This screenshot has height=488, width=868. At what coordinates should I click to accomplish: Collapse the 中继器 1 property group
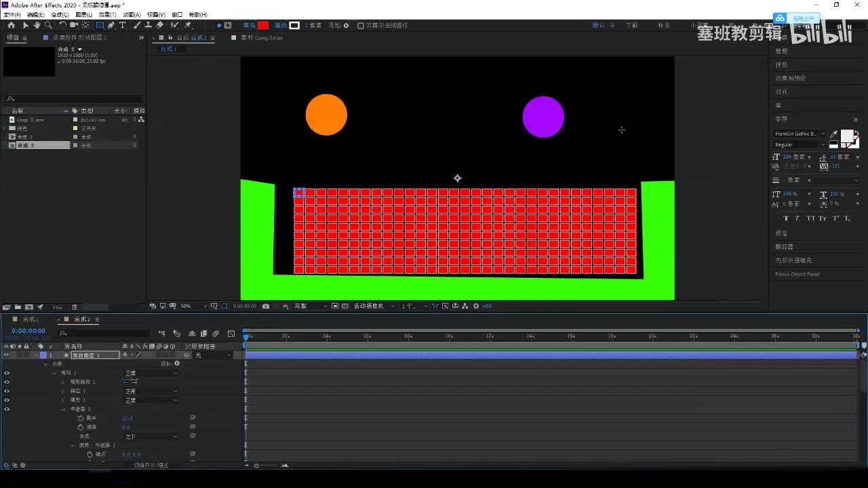coord(64,409)
